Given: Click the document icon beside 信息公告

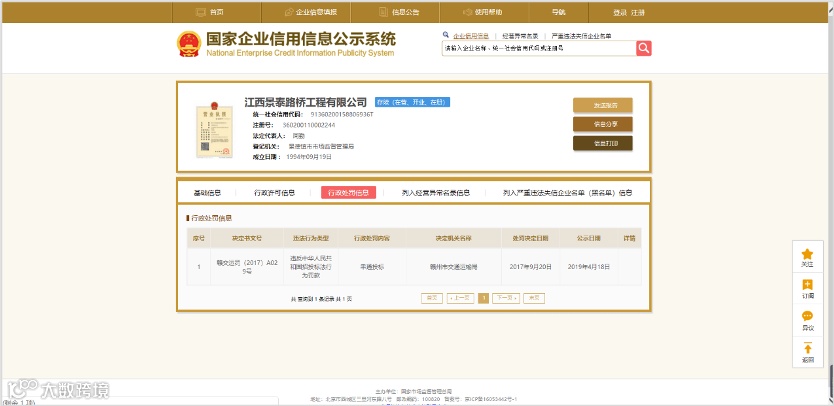Looking at the screenshot, I should 383,12.
